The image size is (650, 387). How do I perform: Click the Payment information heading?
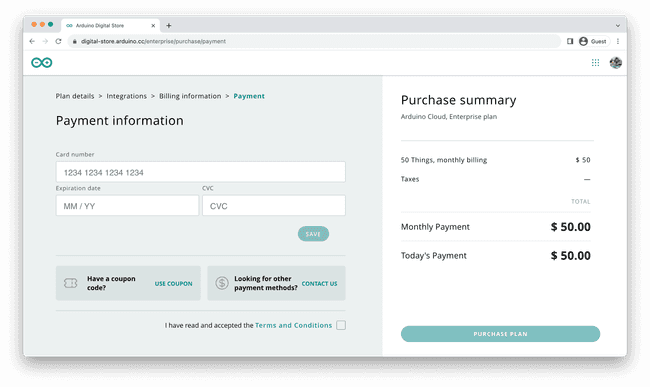[x=120, y=121]
